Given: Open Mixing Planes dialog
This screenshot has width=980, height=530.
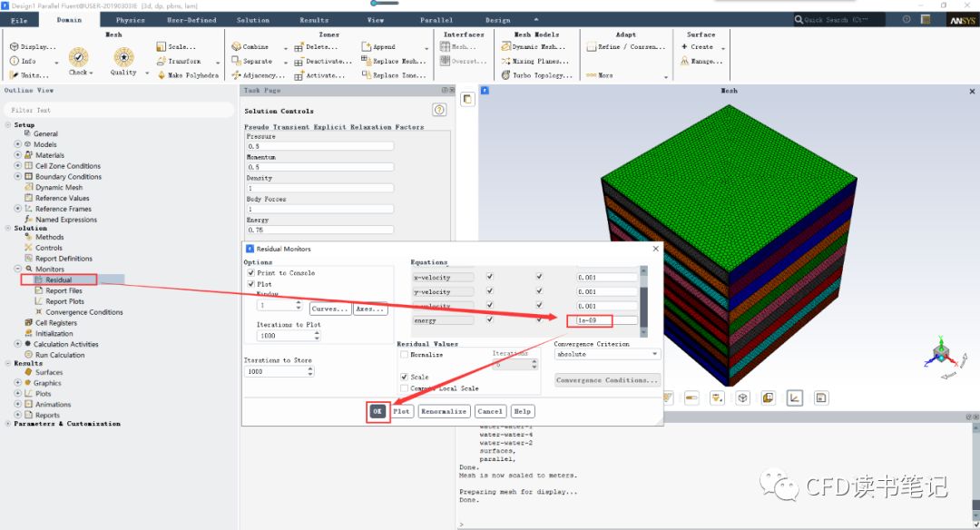Looking at the screenshot, I should [535, 61].
